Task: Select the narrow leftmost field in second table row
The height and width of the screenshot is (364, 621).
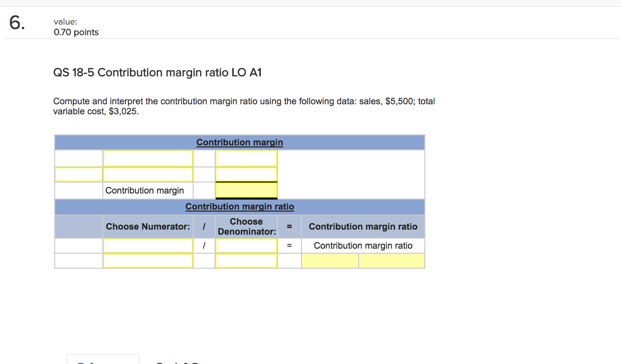Action: point(79,174)
